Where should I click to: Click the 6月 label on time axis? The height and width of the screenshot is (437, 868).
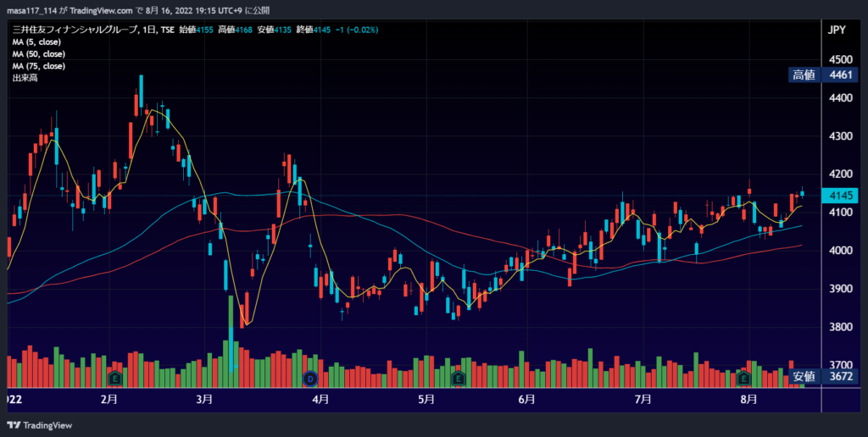(x=526, y=400)
